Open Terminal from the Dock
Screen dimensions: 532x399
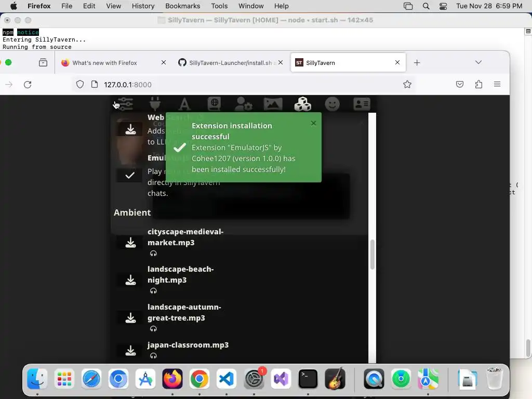point(308,379)
